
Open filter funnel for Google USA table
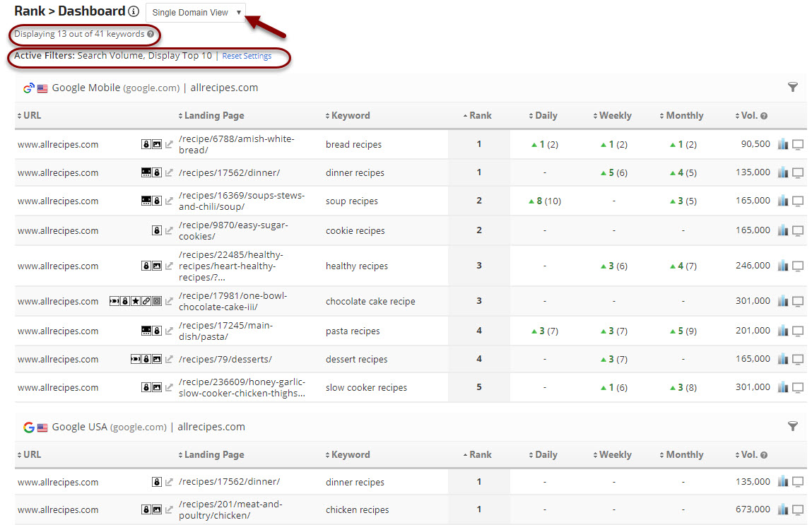tap(792, 426)
